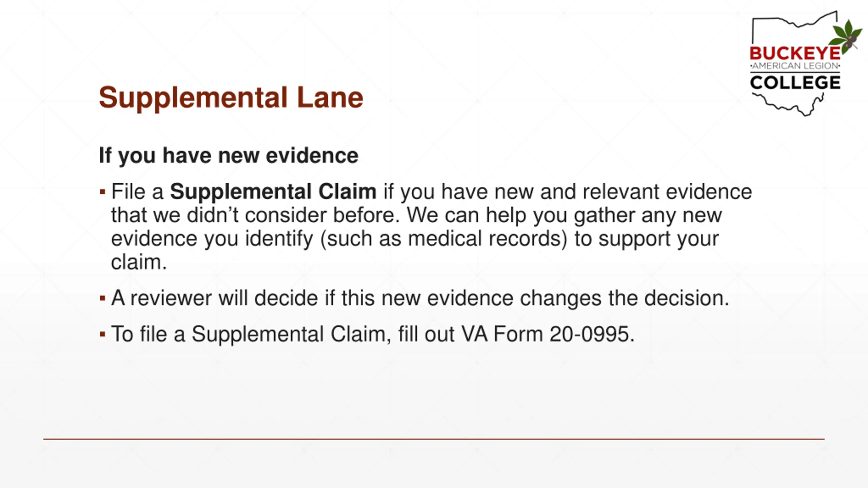
Task: Click the red bullet before 'To file'
Action: click(102, 334)
